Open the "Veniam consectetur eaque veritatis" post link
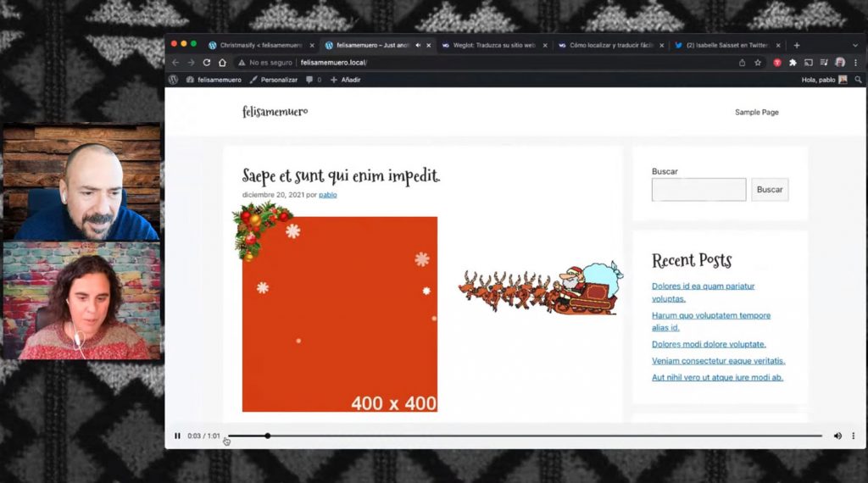The image size is (868, 483). click(718, 361)
